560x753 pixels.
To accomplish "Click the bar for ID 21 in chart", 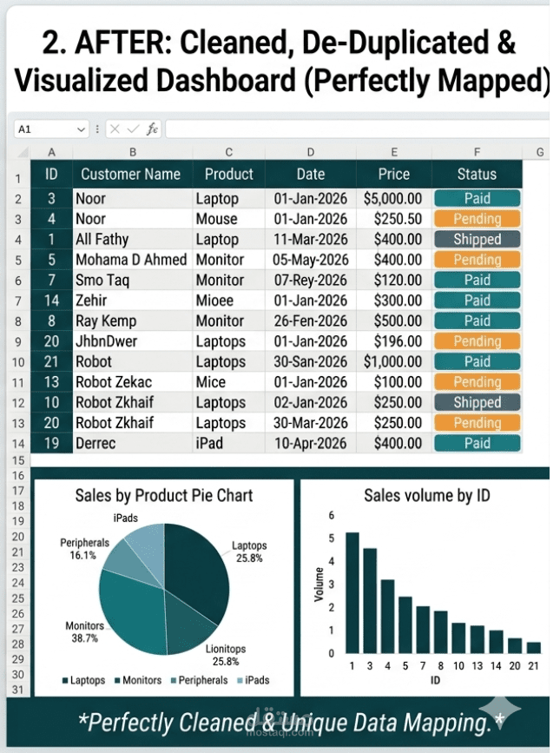I will click(x=534, y=648).
